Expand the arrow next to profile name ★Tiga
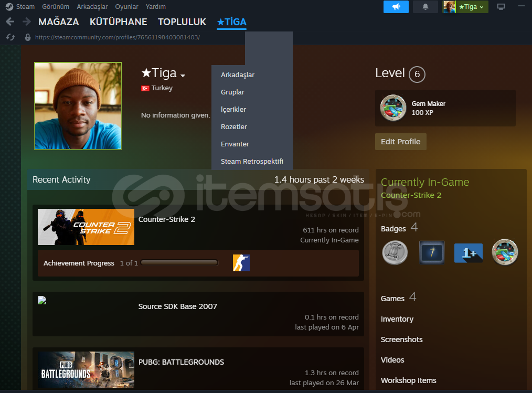 tap(183, 76)
